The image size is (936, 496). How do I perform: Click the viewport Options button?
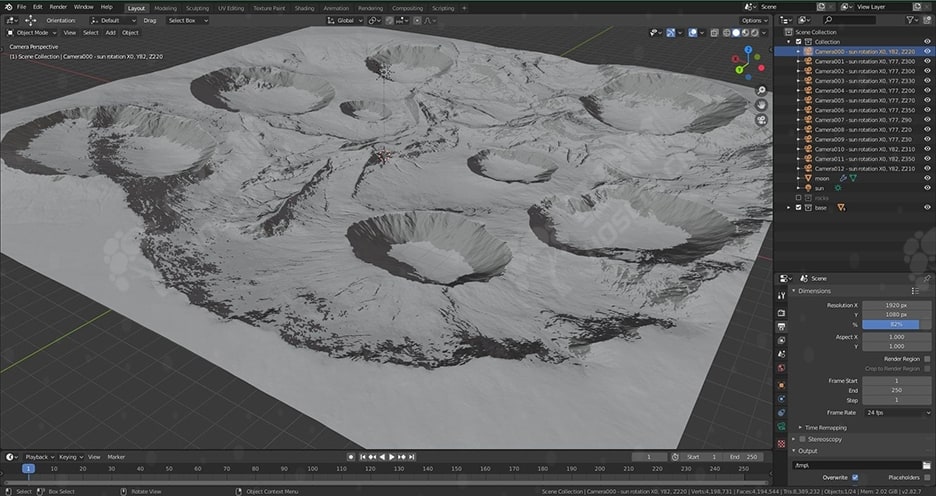(x=754, y=20)
